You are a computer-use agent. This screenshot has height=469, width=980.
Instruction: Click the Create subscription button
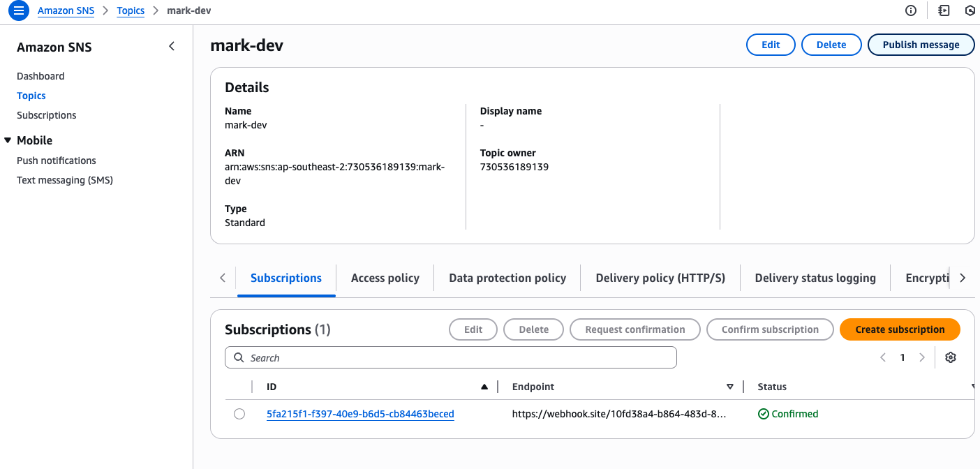(900, 329)
